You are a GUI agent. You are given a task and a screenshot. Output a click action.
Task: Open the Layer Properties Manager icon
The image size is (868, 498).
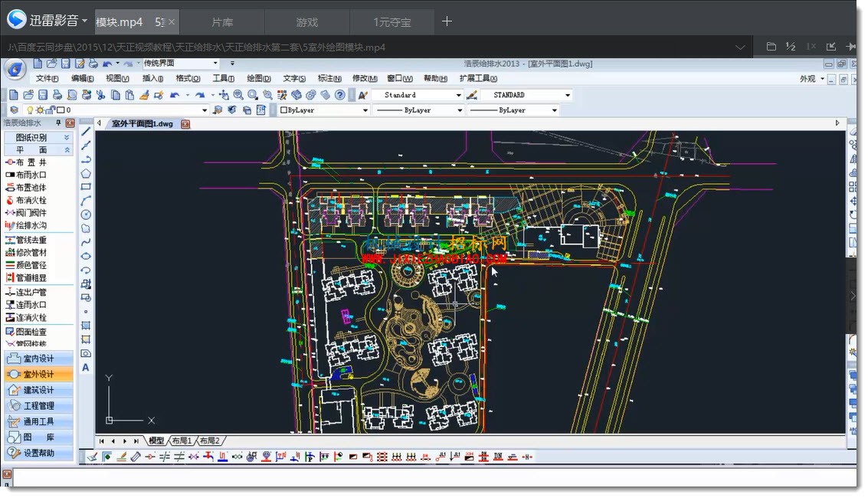tap(14, 110)
